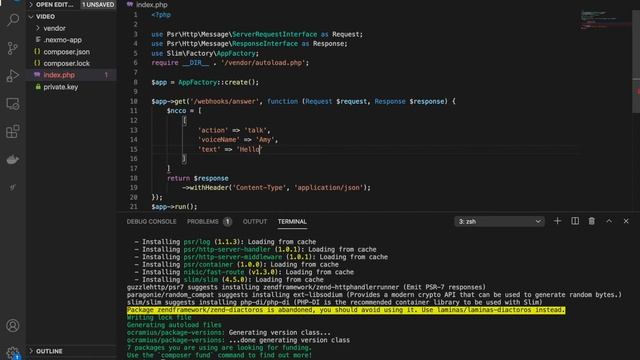Screen dimensions: 640x360
Task: Click the editor vertical scrollbar
Action: [636, 61]
